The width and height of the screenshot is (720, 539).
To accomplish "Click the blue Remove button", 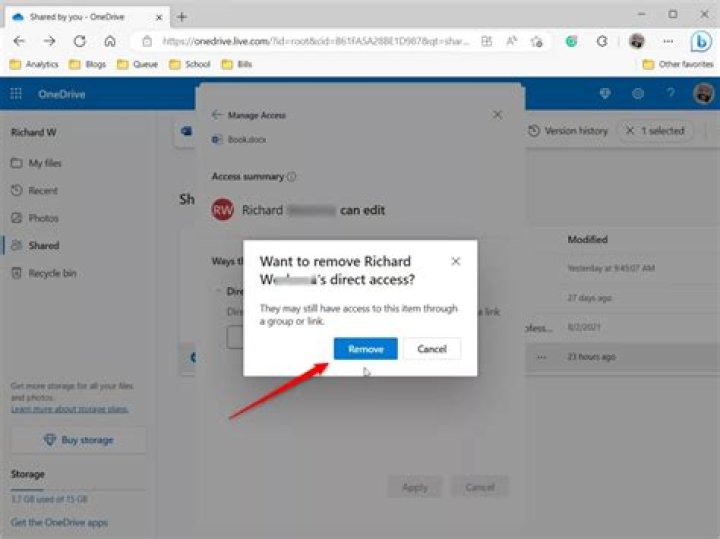I will click(366, 349).
